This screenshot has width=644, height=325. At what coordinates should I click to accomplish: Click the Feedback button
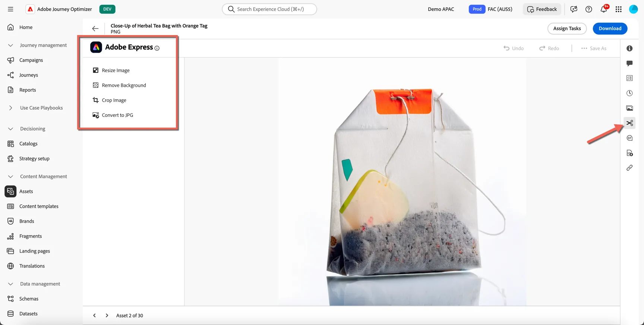point(542,9)
